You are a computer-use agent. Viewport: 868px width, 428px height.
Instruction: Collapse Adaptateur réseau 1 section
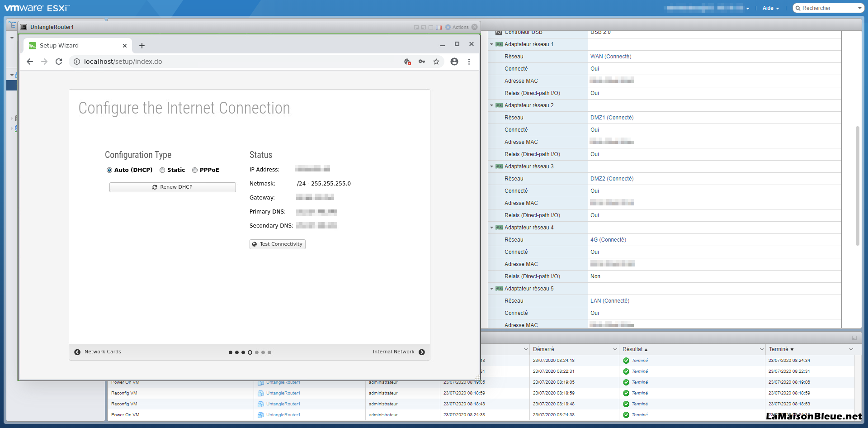492,44
